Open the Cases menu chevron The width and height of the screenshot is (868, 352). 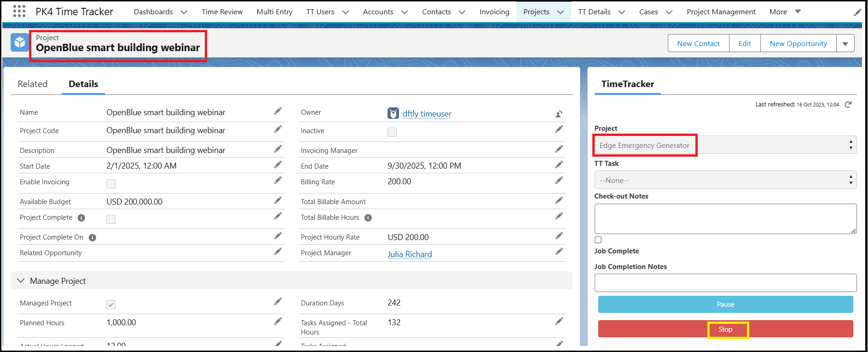669,12
